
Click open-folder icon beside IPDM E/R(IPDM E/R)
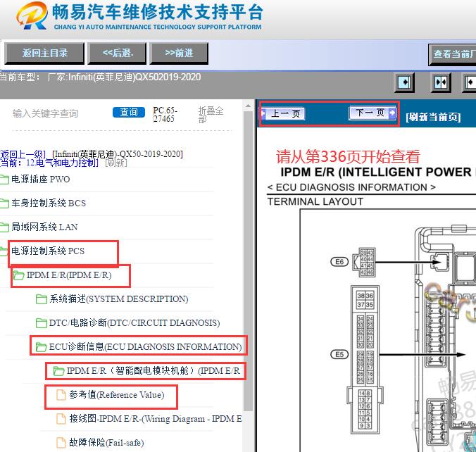(18, 275)
